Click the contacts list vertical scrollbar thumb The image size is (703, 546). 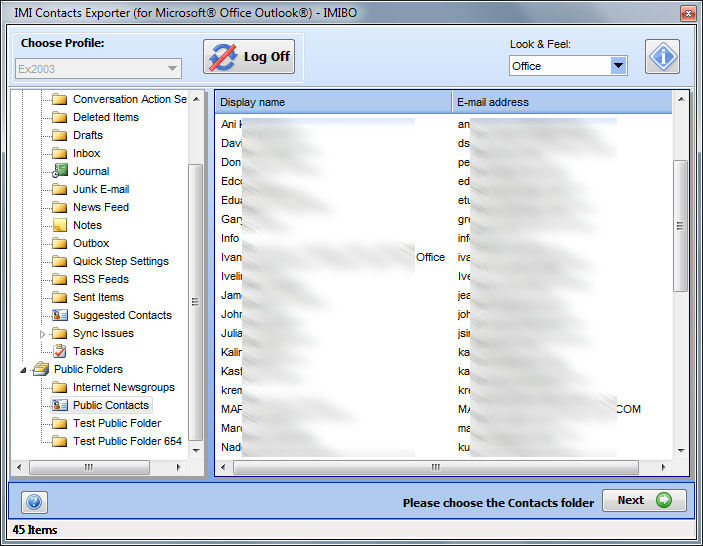(681, 225)
